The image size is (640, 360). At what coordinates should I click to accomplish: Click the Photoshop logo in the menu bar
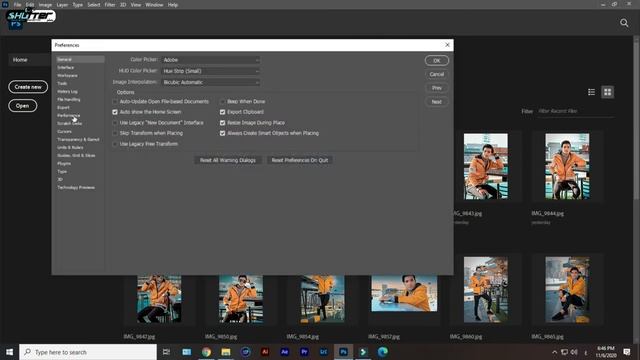(5, 4)
